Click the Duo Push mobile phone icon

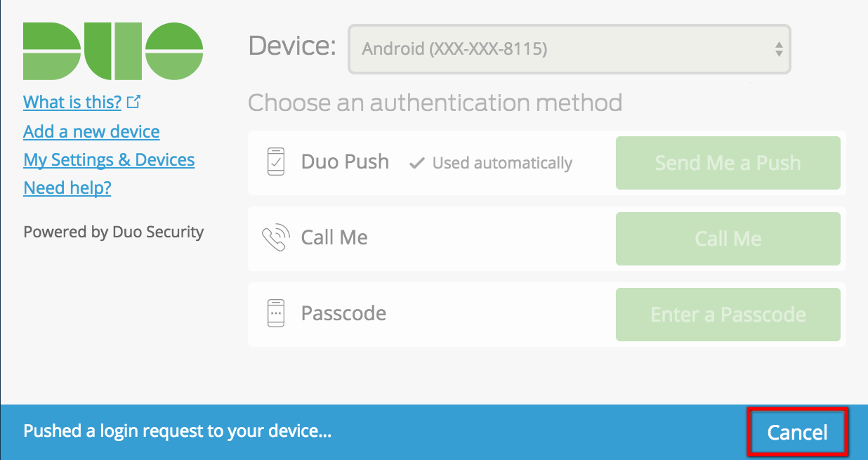275,162
